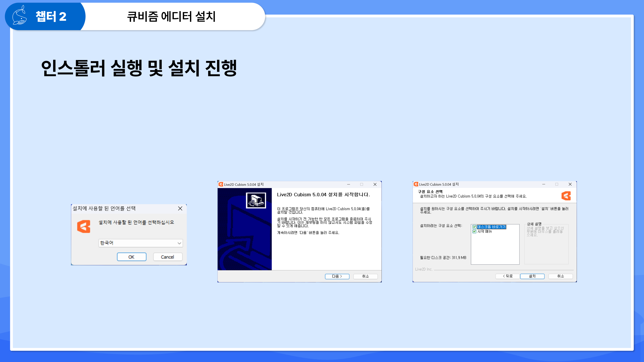Click title bar icon of component selection window

coord(416,184)
